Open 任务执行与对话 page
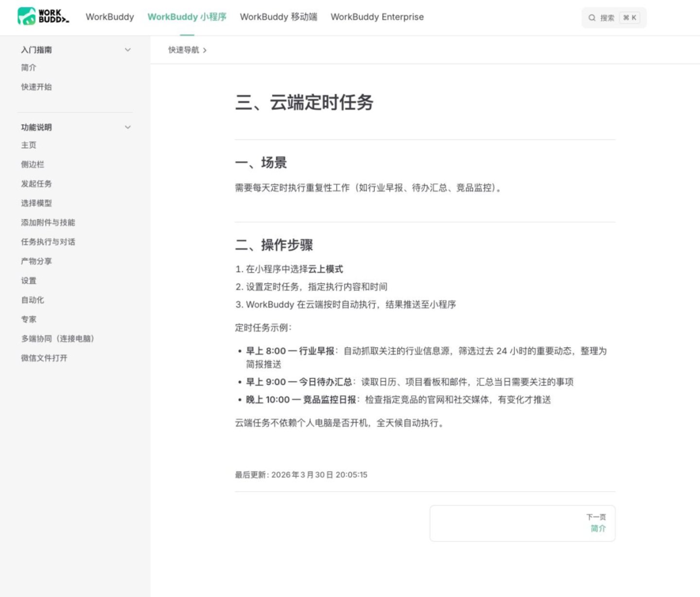Image resolution: width=700 pixels, height=597 pixels. pyautogui.click(x=48, y=242)
